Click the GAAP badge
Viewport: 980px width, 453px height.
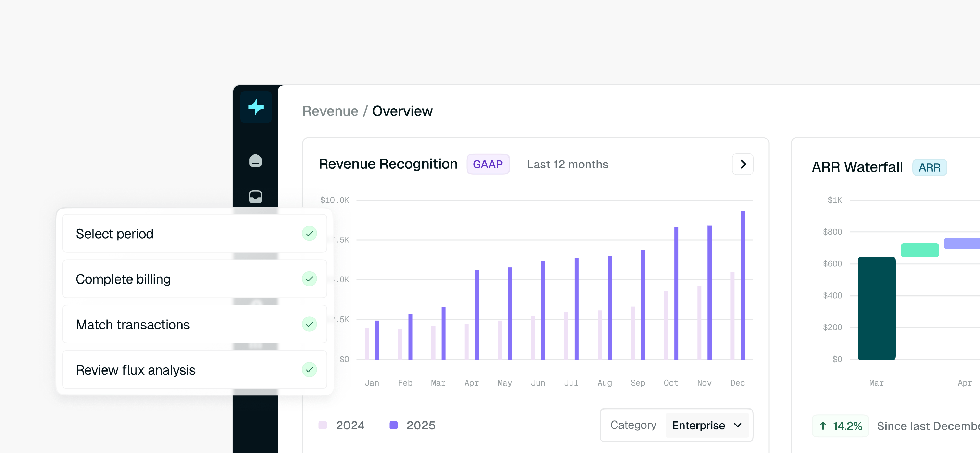[x=488, y=164]
